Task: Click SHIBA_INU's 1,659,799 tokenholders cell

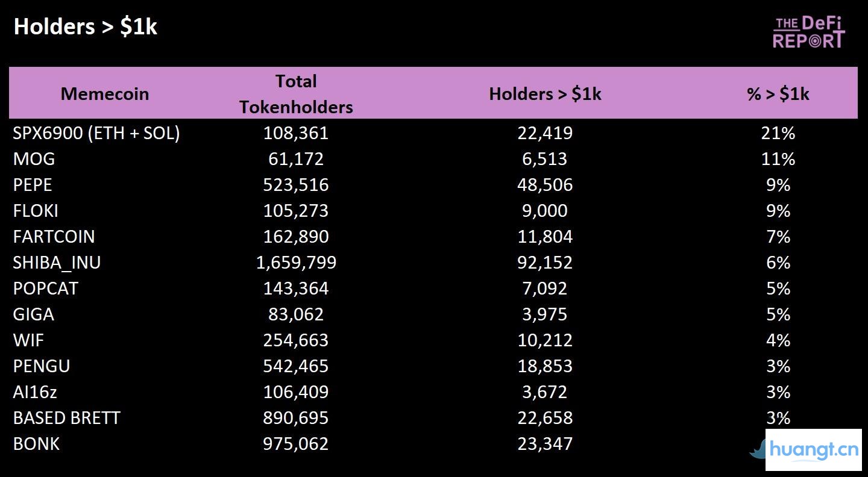Action: tap(296, 263)
